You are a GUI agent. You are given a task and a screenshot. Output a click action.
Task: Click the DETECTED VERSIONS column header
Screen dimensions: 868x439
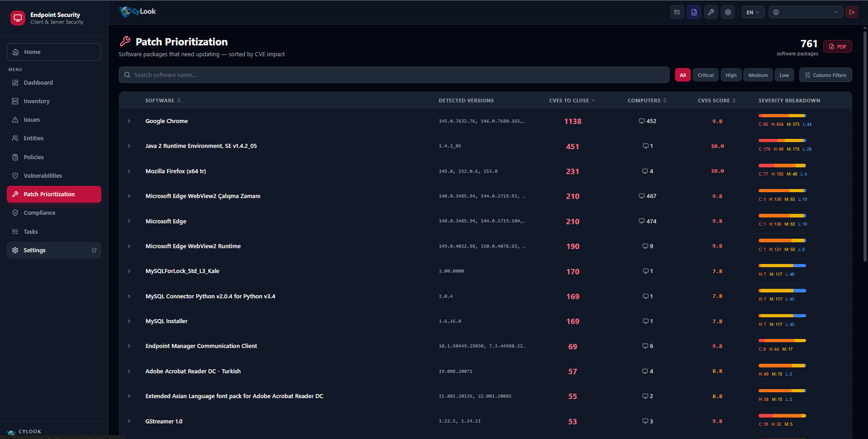coord(466,100)
